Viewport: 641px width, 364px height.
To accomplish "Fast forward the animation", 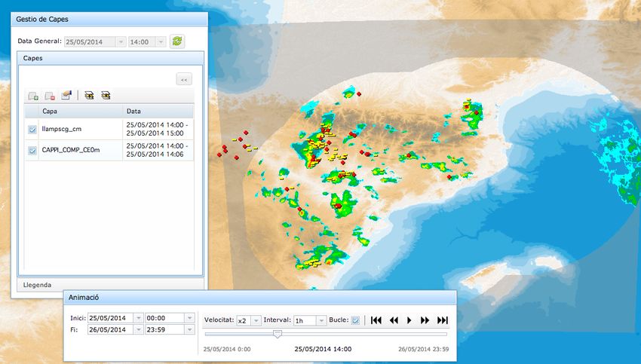I will click(425, 320).
